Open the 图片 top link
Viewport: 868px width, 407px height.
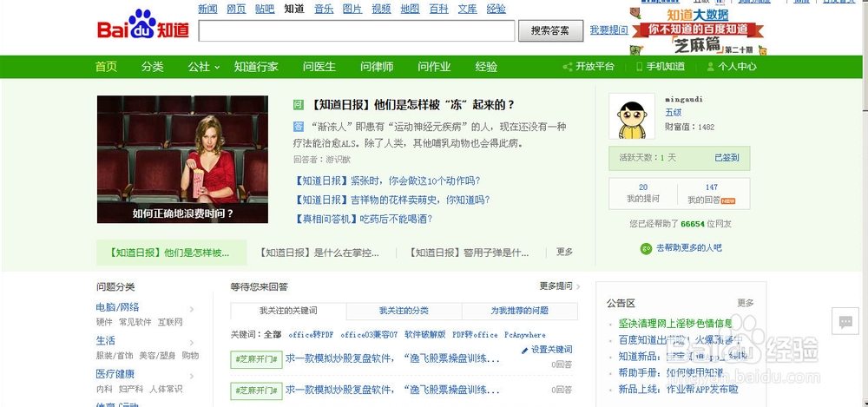pos(352,9)
